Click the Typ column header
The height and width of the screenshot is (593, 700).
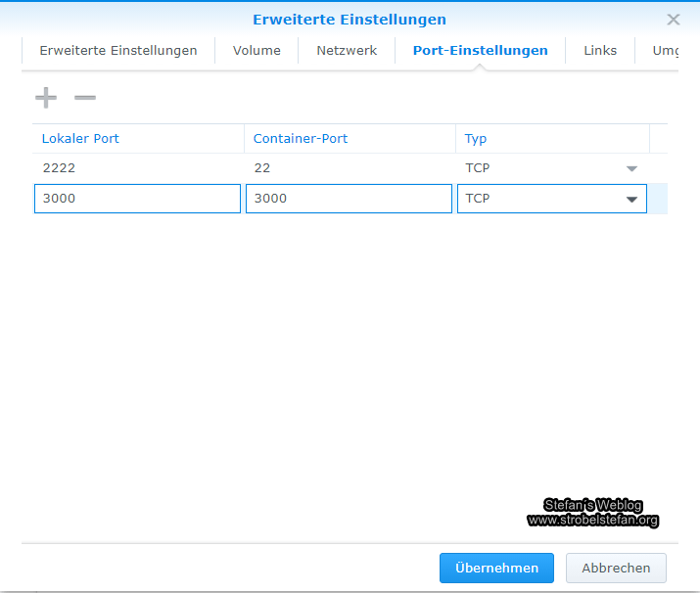pos(552,139)
